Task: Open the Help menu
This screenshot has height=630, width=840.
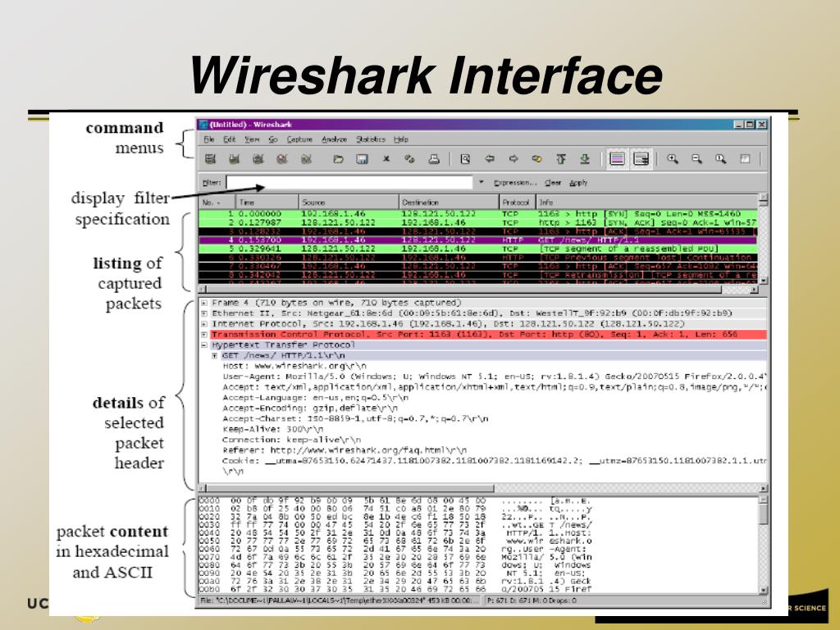Action: (x=400, y=139)
